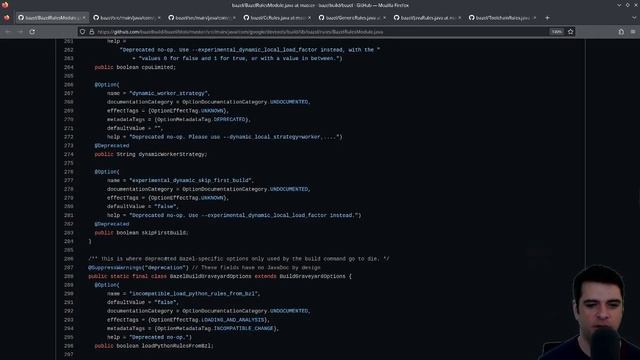Open the extensions toolbar icon
The image size is (640, 360).
621,31
